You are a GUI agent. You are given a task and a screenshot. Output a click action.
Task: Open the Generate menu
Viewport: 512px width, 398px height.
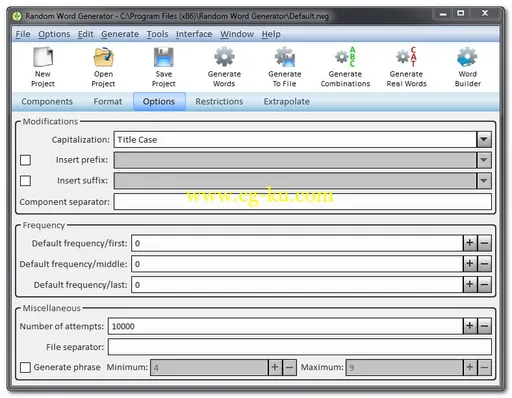pos(120,34)
